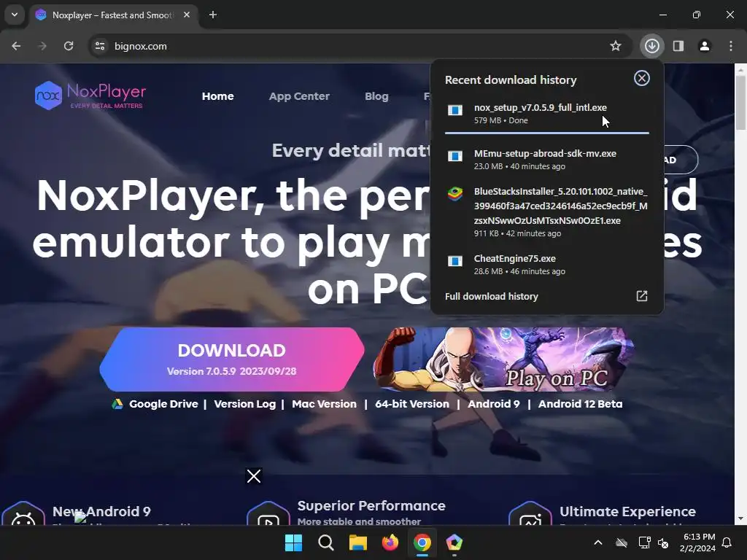
Task: Click the browser back arrow
Action: point(16,46)
